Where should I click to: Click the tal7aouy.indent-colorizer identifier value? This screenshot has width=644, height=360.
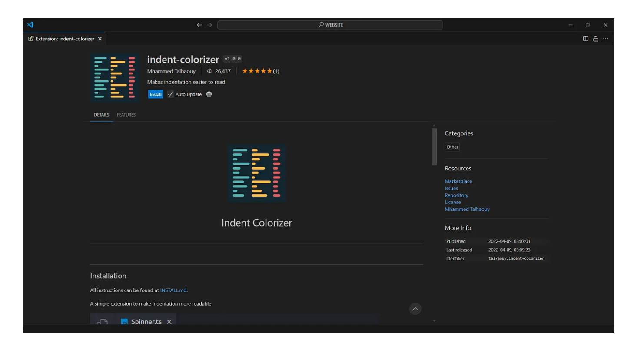coord(516,258)
